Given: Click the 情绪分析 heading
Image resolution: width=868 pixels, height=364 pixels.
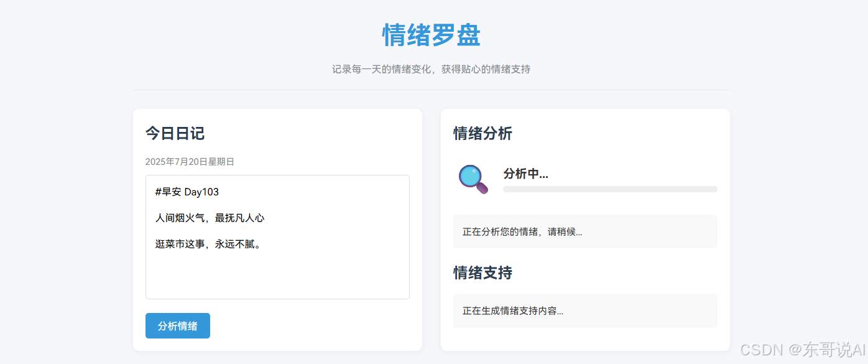Looking at the screenshot, I should coord(482,133).
